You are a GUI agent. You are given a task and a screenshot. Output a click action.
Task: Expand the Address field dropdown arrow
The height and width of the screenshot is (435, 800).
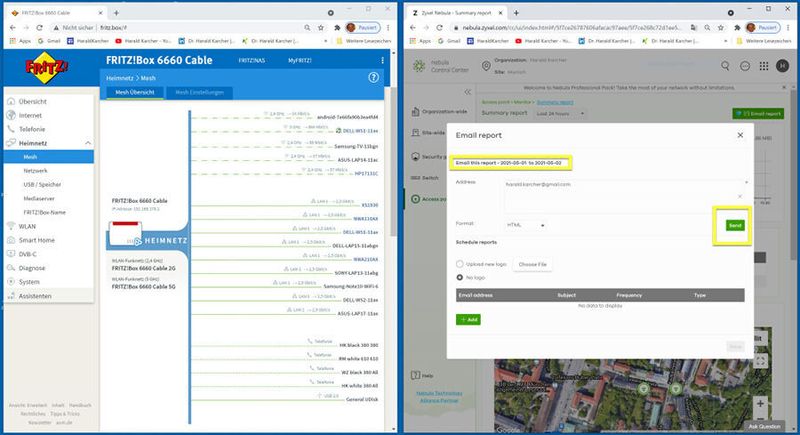[x=746, y=182]
